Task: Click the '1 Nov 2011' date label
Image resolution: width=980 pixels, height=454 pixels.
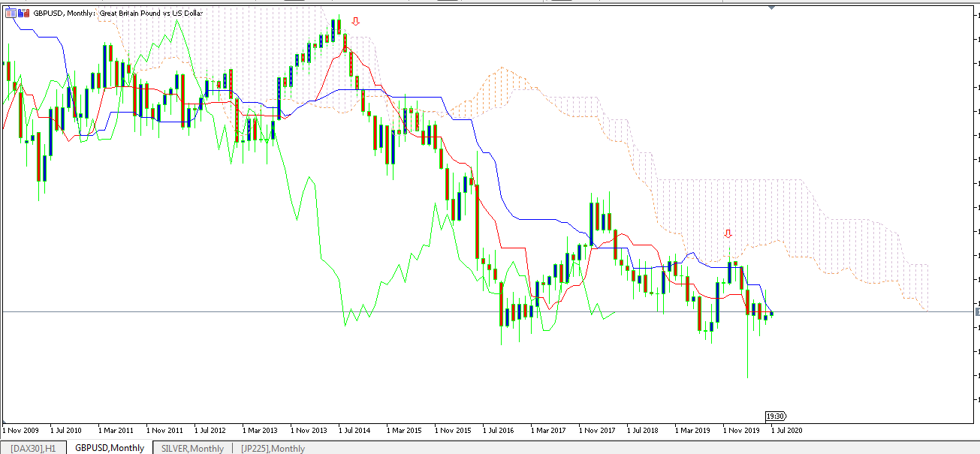Action: point(164,431)
